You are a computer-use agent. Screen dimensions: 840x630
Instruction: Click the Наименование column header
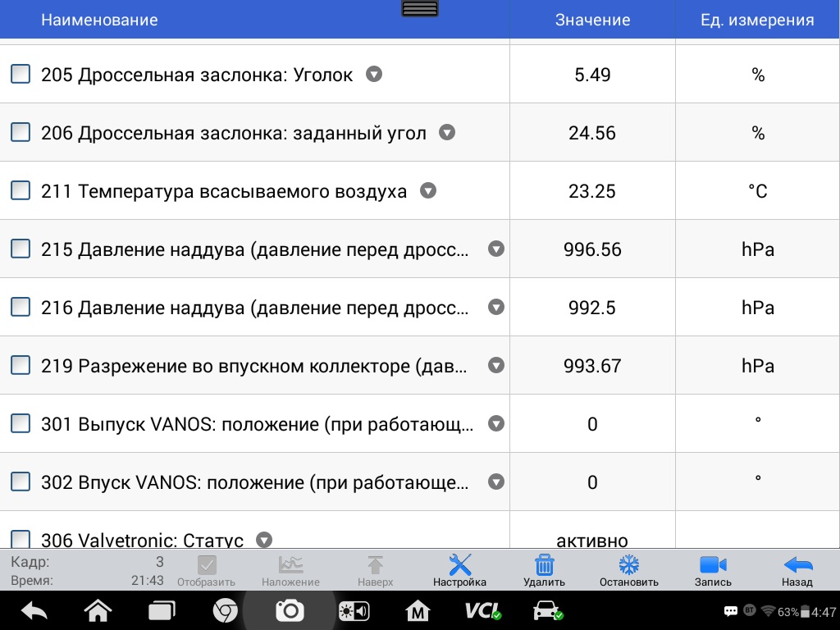tap(99, 20)
